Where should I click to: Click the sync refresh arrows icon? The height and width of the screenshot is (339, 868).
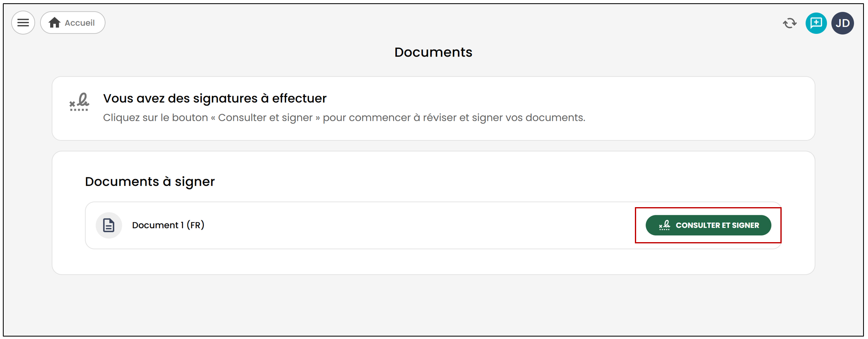click(x=790, y=23)
